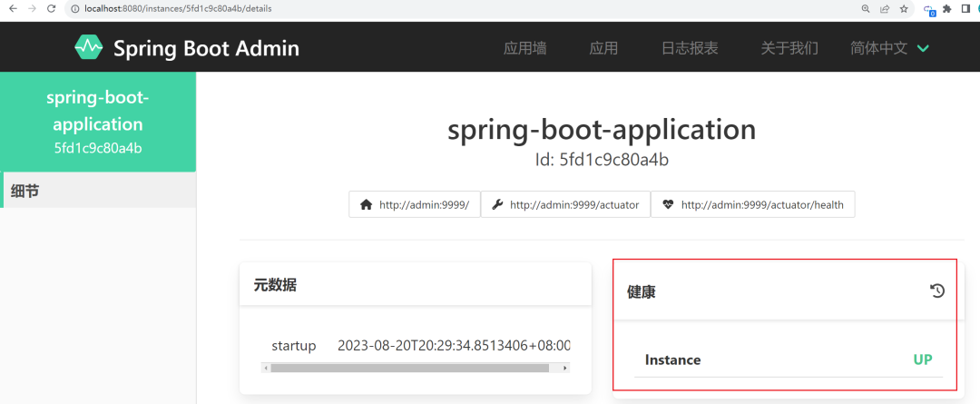Open the 关于我们 navigation item

coord(789,48)
